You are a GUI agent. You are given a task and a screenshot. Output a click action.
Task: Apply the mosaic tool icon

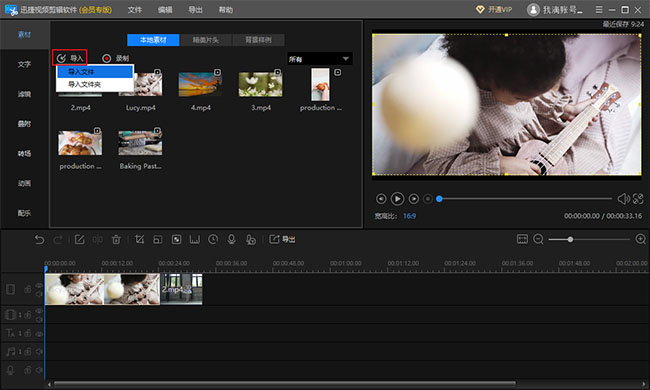pos(177,240)
